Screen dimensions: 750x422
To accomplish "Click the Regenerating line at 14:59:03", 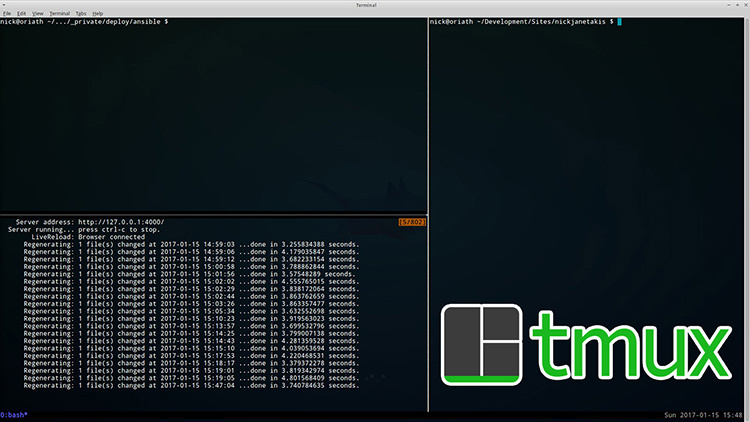I will pyautogui.click(x=191, y=244).
